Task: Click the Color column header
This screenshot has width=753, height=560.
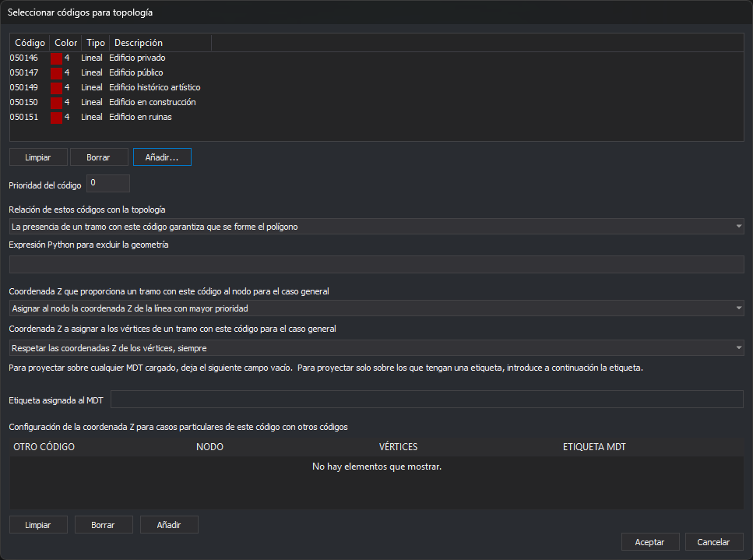Action: (x=65, y=43)
